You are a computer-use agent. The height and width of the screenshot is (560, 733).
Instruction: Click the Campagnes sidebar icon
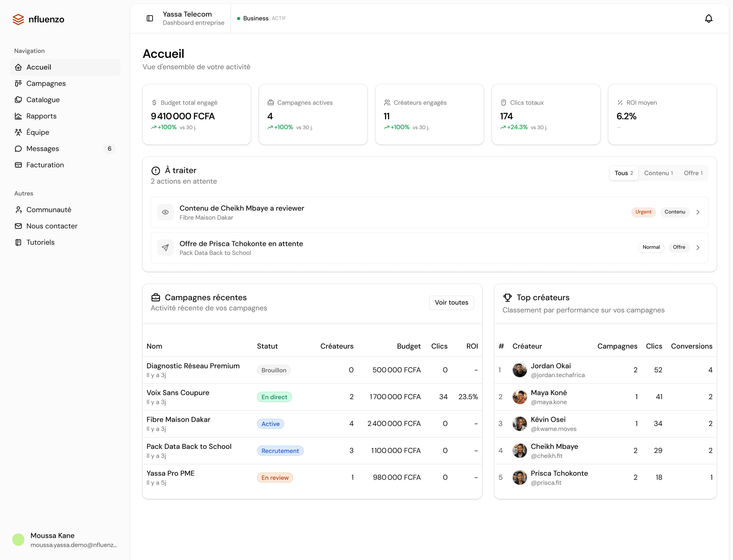(x=18, y=83)
